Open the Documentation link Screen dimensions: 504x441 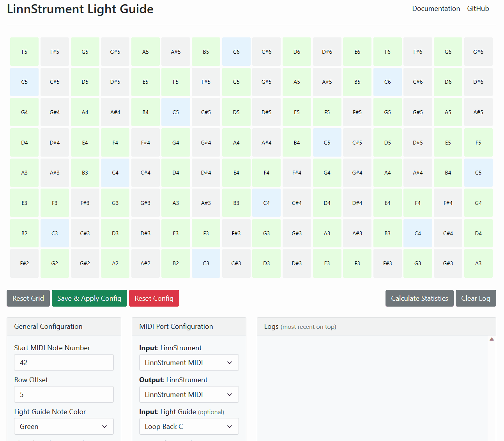pyautogui.click(x=436, y=9)
